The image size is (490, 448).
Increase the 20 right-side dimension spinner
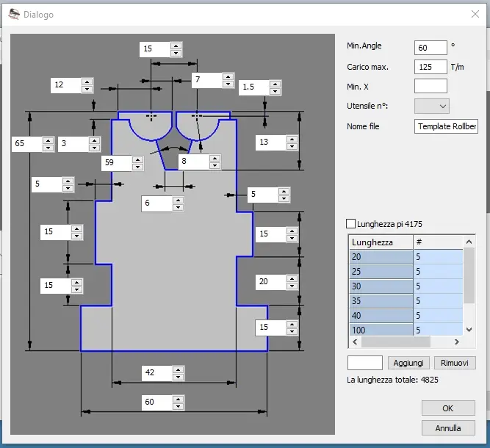tap(292, 277)
